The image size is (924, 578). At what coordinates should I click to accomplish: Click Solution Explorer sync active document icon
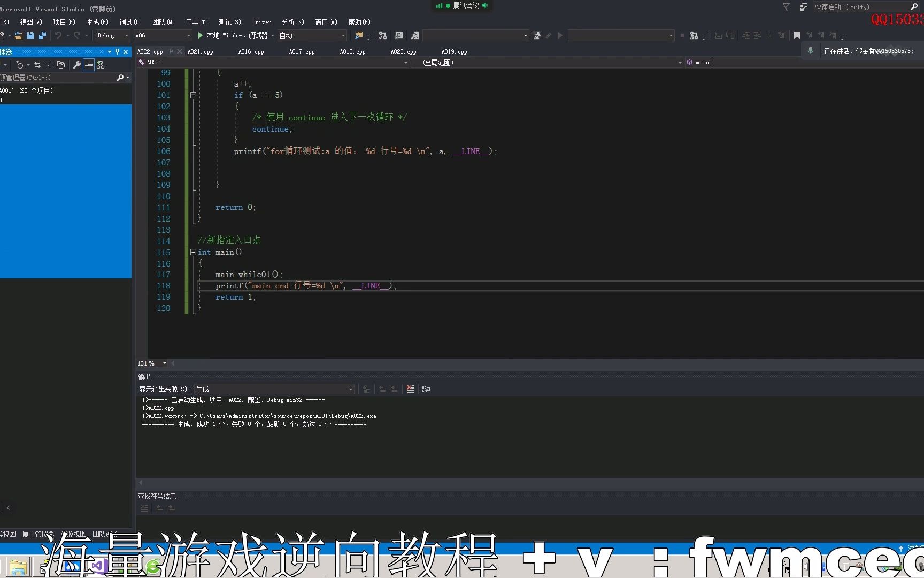point(37,65)
